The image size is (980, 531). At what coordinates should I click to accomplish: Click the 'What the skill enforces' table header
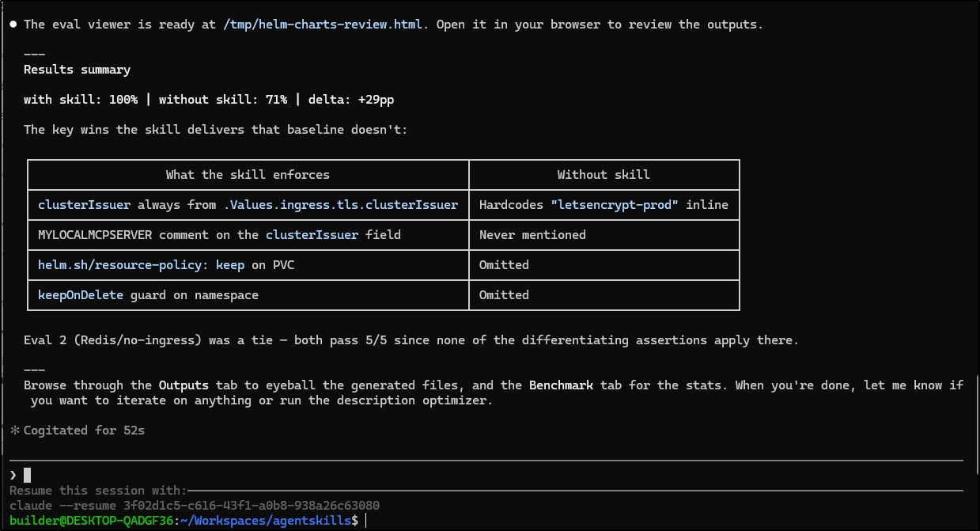pos(248,175)
